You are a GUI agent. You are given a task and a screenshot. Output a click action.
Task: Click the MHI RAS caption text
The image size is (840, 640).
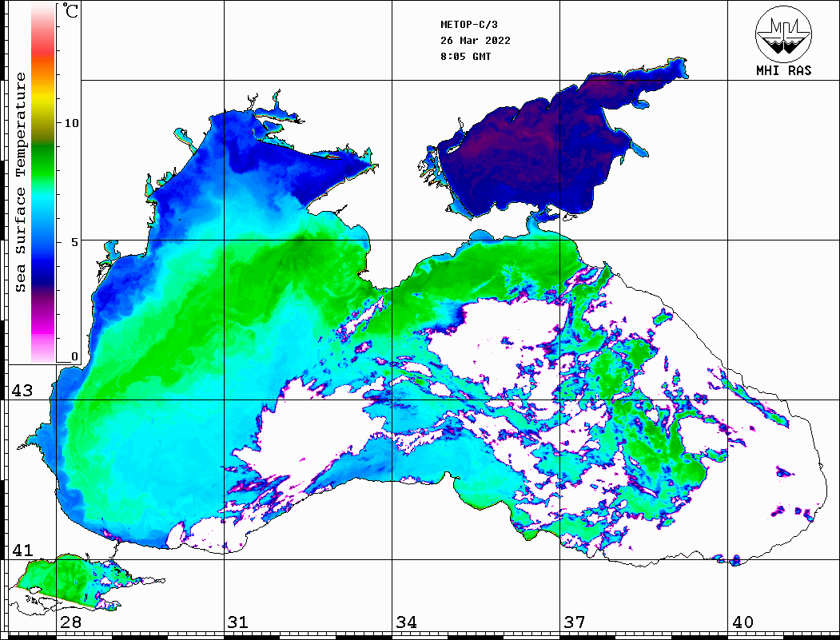[x=784, y=70]
